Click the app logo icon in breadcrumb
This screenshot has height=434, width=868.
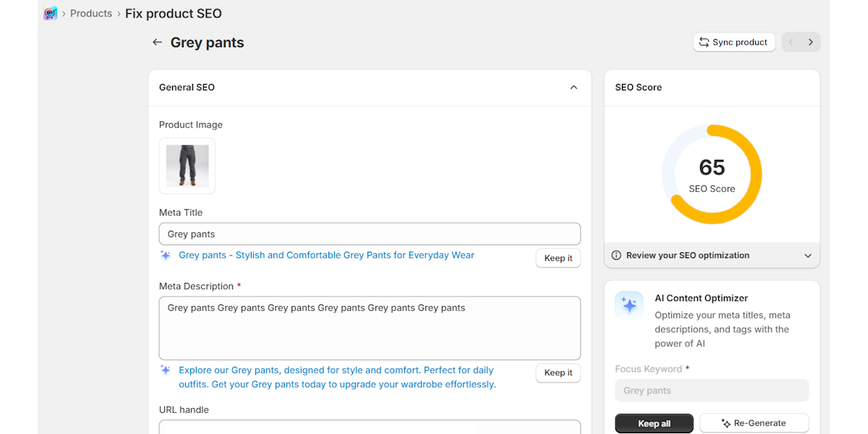(50, 13)
